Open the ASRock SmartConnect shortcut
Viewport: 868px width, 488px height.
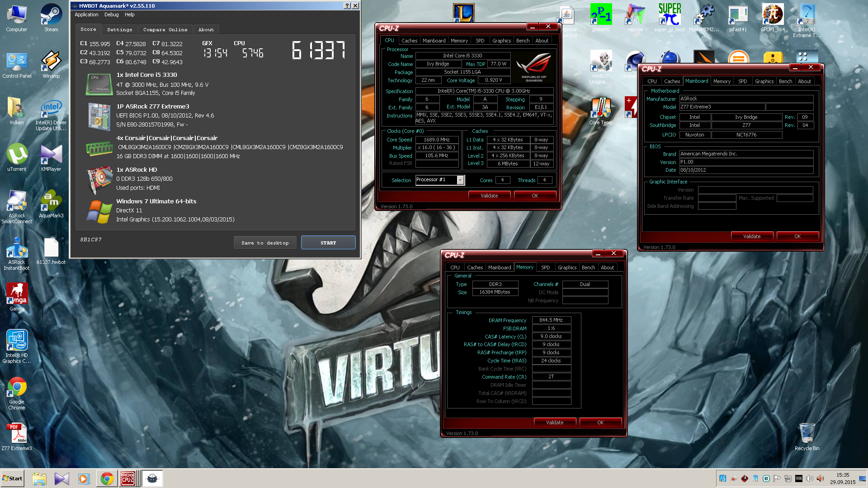pyautogui.click(x=17, y=207)
